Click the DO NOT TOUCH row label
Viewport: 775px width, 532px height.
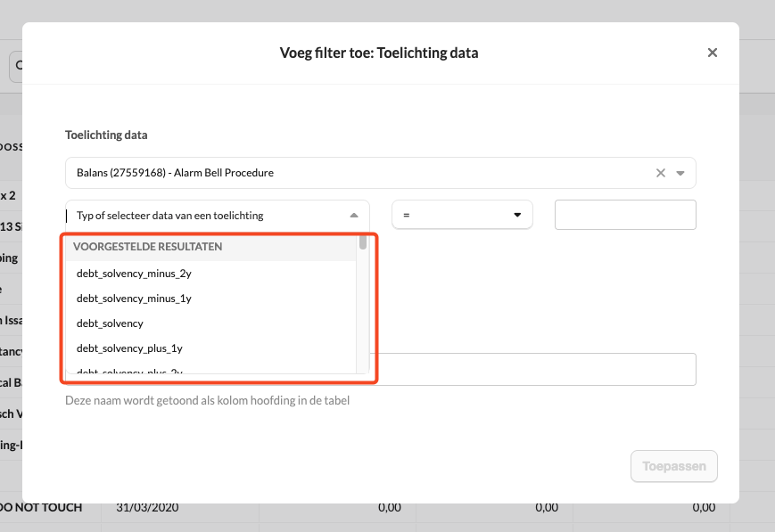[41, 507]
